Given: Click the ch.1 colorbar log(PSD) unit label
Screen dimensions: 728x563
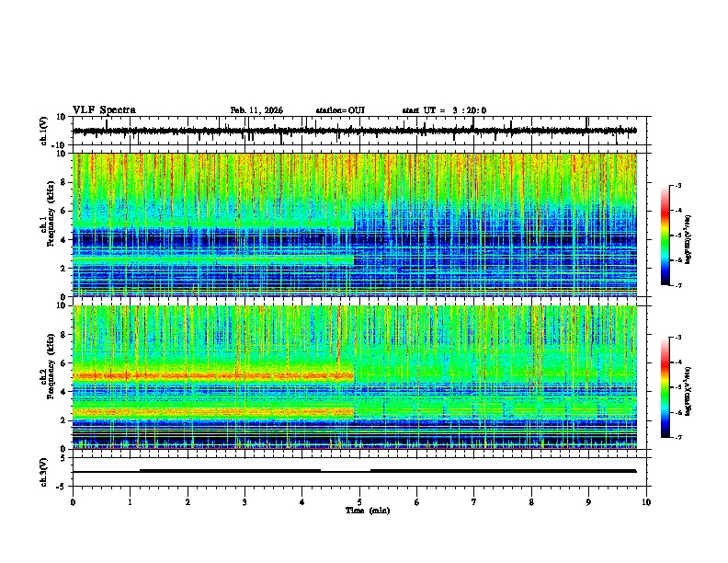Looking at the screenshot, I should pyautogui.click(x=688, y=239).
